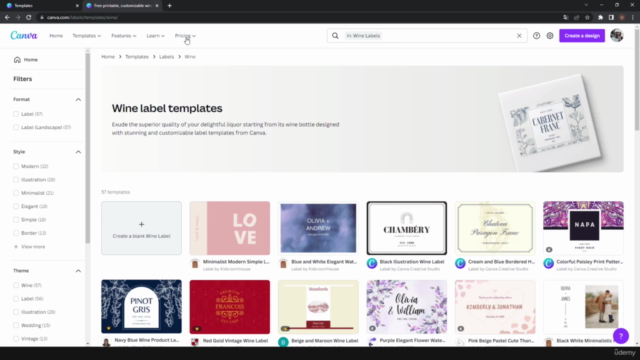Open browser three-dot menu
The image size is (640, 360).
(x=633, y=18)
